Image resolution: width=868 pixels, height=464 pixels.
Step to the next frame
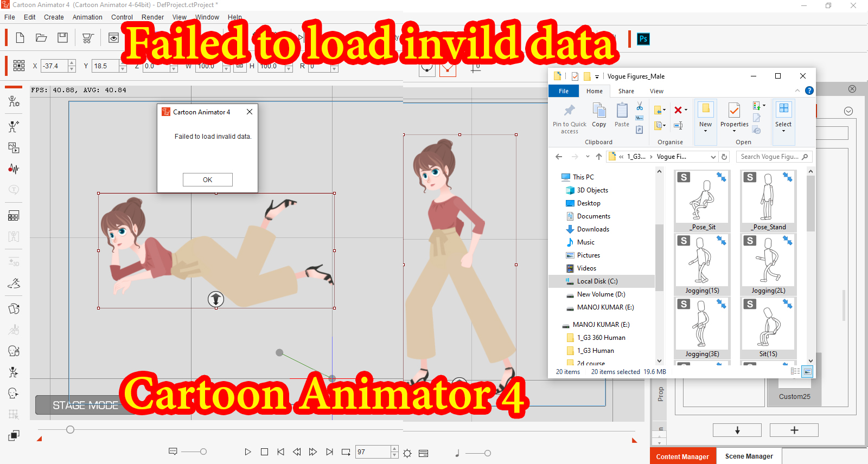[x=313, y=452]
